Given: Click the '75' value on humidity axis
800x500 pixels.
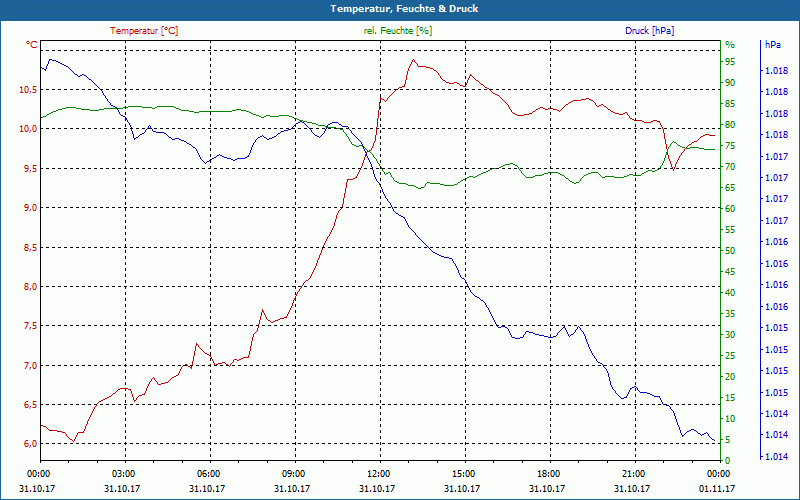Looking at the screenshot, I should pyautogui.click(x=730, y=146).
